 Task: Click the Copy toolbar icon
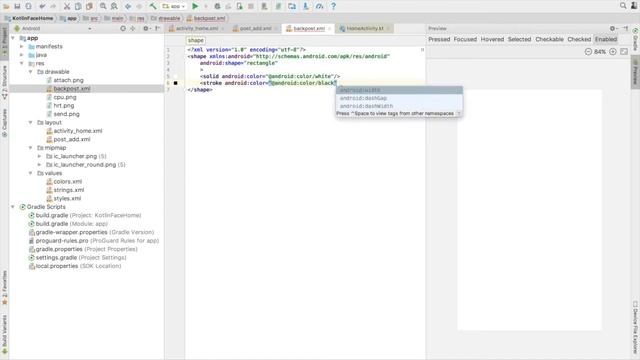[x=78, y=6]
